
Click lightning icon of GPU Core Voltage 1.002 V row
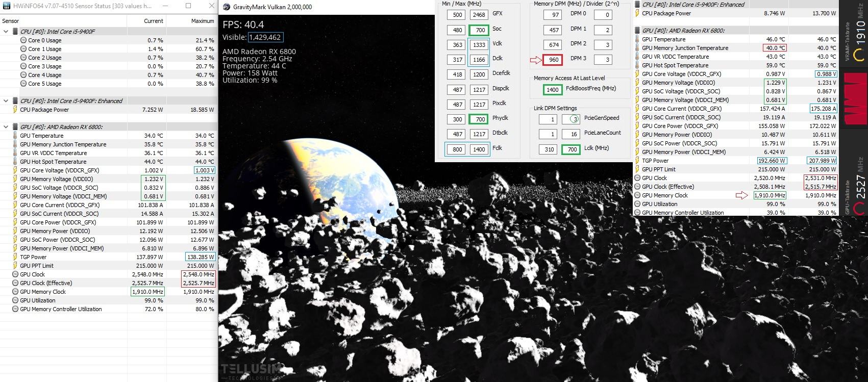[x=15, y=170]
